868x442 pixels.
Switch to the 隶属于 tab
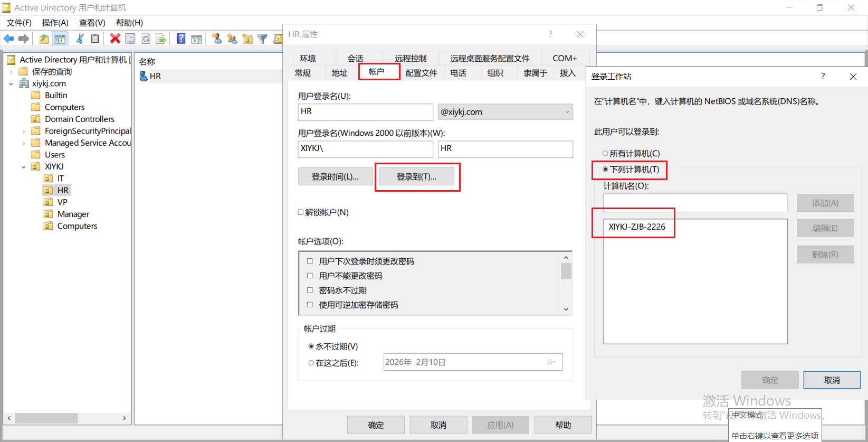535,73
